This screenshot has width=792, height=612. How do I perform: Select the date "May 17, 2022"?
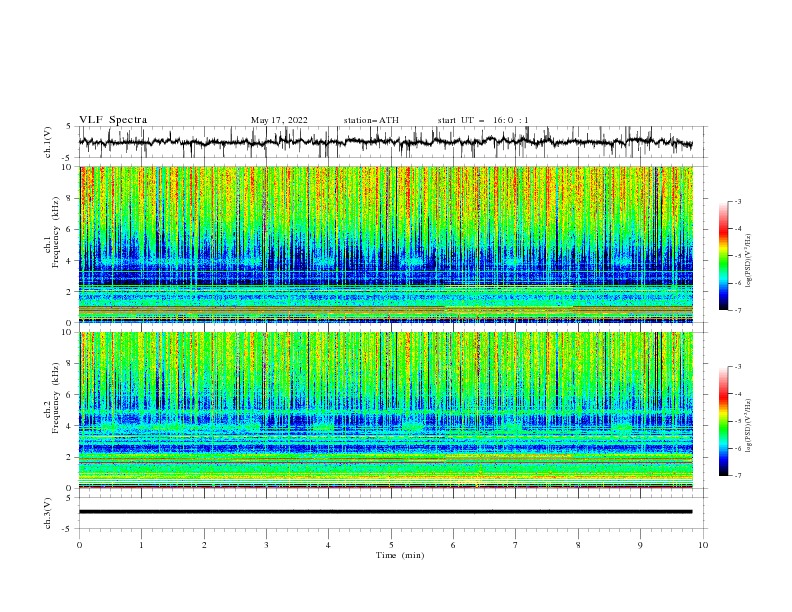pos(279,120)
